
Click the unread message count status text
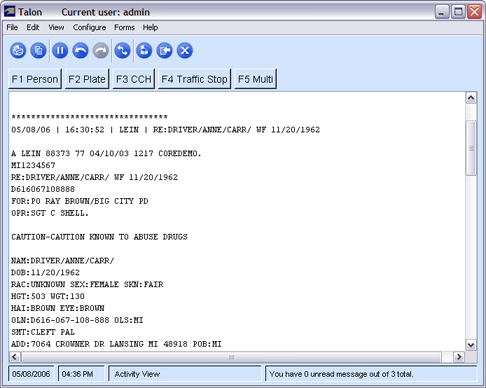point(341,374)
